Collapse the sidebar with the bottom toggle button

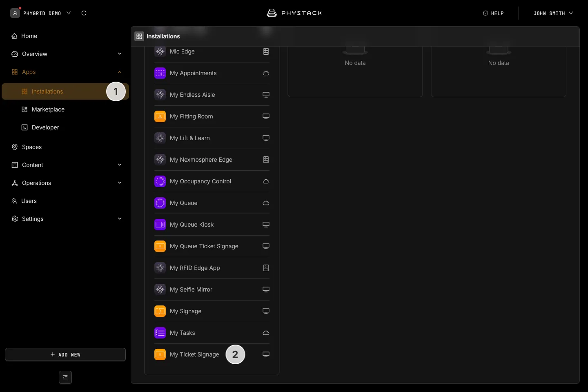click(65, 377)
